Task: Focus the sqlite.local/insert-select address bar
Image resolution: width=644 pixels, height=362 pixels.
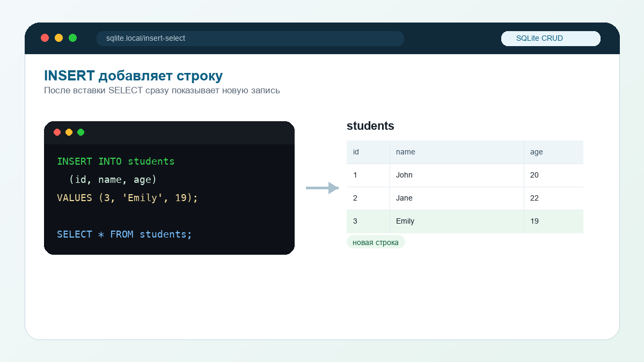Action: tap(250, 39)
